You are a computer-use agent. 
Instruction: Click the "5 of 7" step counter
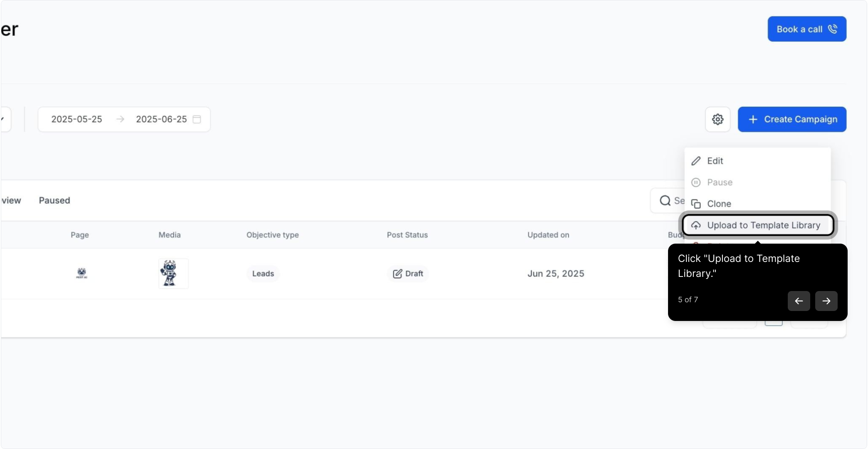(688, 300)
